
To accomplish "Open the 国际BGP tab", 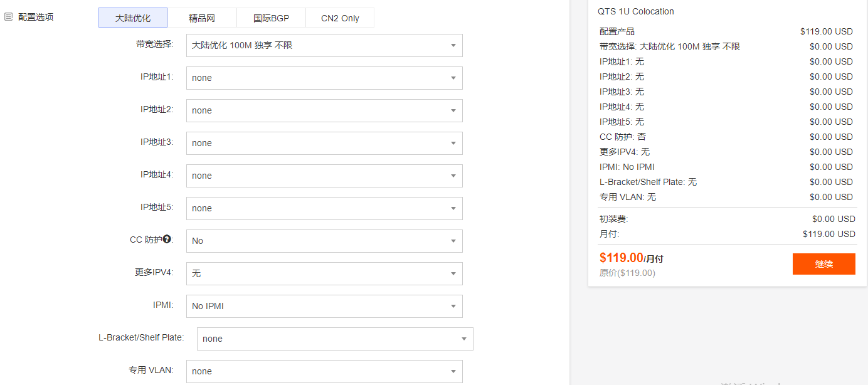I will pyautogui.click(x=271, y=18).
